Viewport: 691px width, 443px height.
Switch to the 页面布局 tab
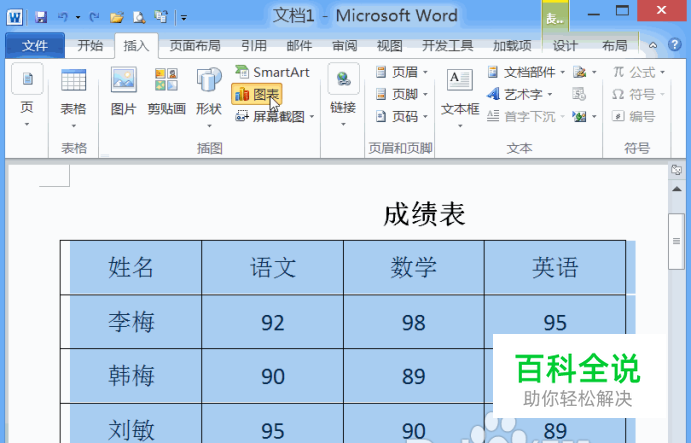pyautogui.click(x=195, y=45)
